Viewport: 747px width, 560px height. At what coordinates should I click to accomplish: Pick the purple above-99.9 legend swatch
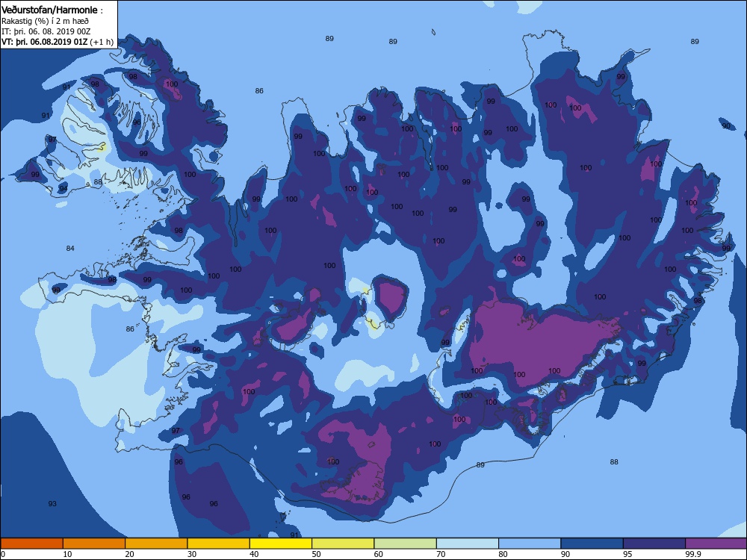click(716, 544)
